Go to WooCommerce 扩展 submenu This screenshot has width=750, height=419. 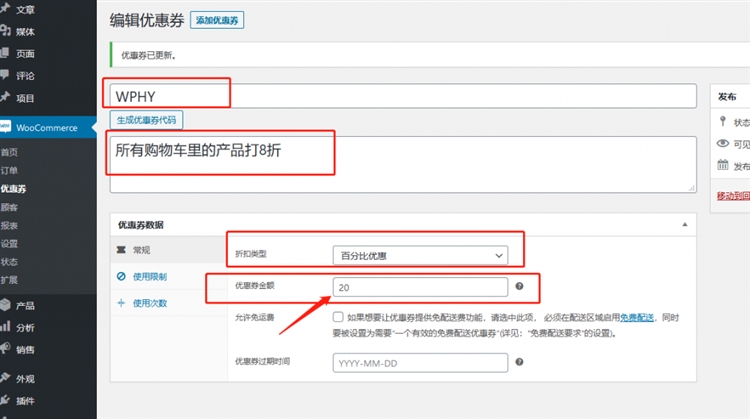(9, 280)
